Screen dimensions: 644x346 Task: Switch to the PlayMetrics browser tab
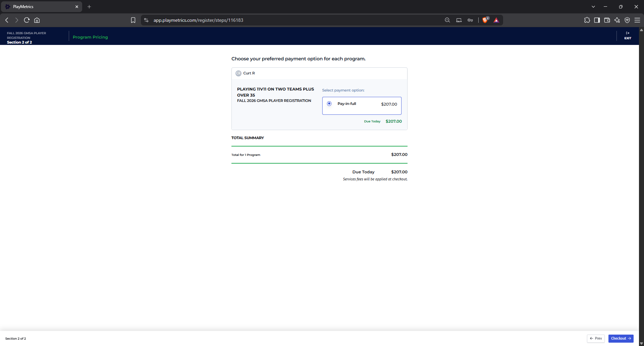42,7
